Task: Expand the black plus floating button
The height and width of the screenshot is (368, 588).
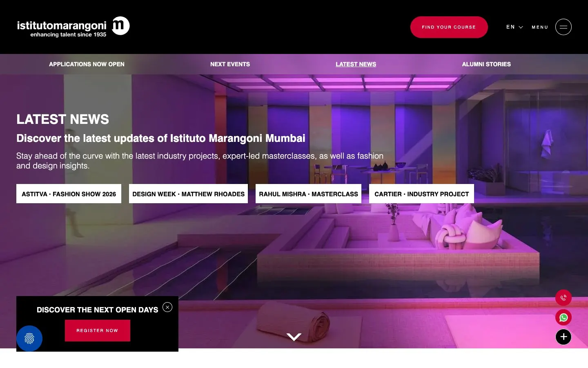Action: pos(563,337)
